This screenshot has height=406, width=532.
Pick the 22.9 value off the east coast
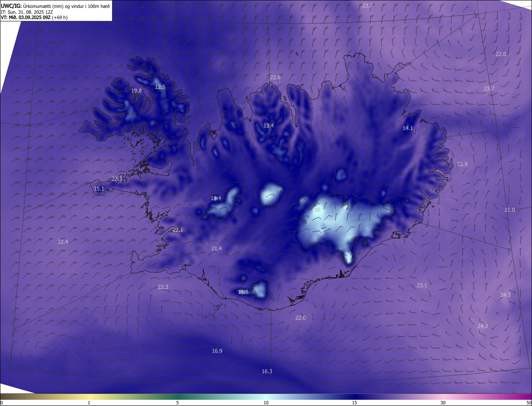[462, 164]
